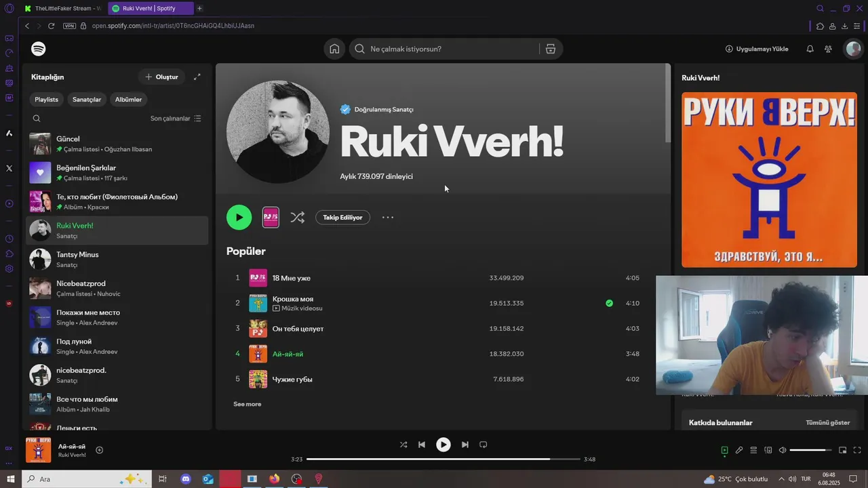Reload the page
The width and height of the screenshot is (868, 488).
pos(51,26)
